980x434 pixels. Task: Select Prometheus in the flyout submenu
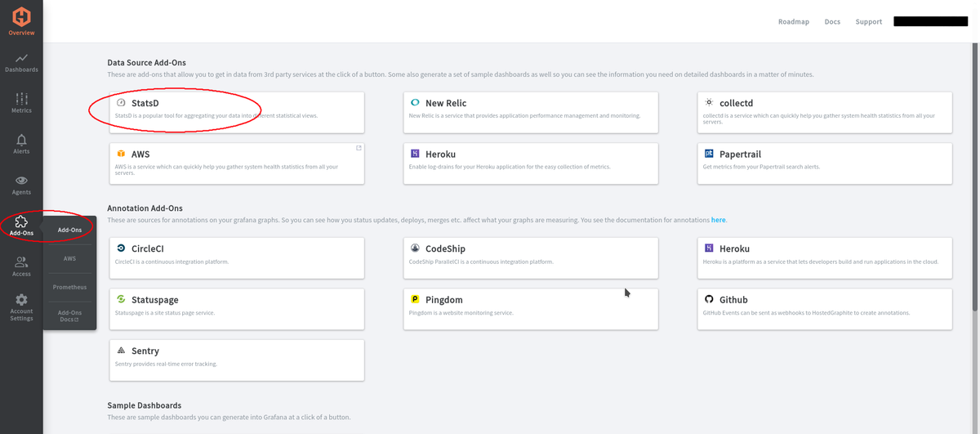click(x=69, y=288)
